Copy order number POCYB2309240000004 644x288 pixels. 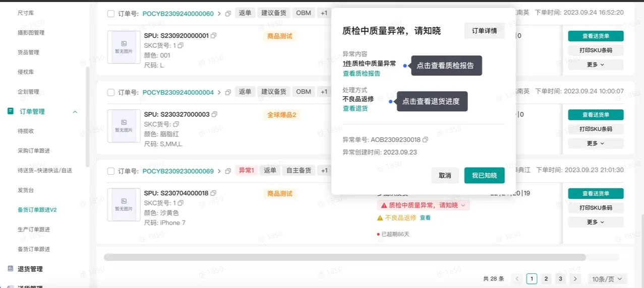[228, 92]
